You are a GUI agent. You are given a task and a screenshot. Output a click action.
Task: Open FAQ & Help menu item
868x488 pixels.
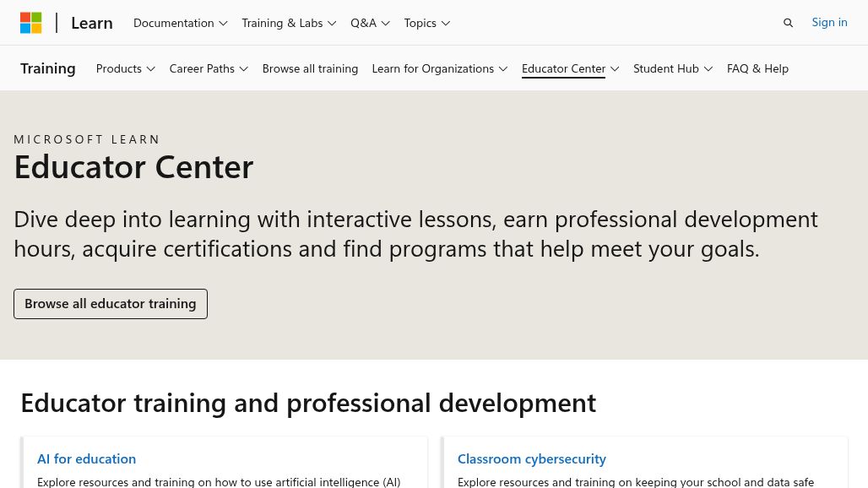(757, 68)
